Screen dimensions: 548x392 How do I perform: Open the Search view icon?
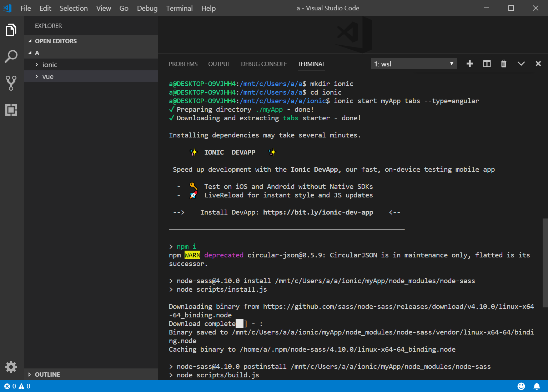(x=11, y=56)
